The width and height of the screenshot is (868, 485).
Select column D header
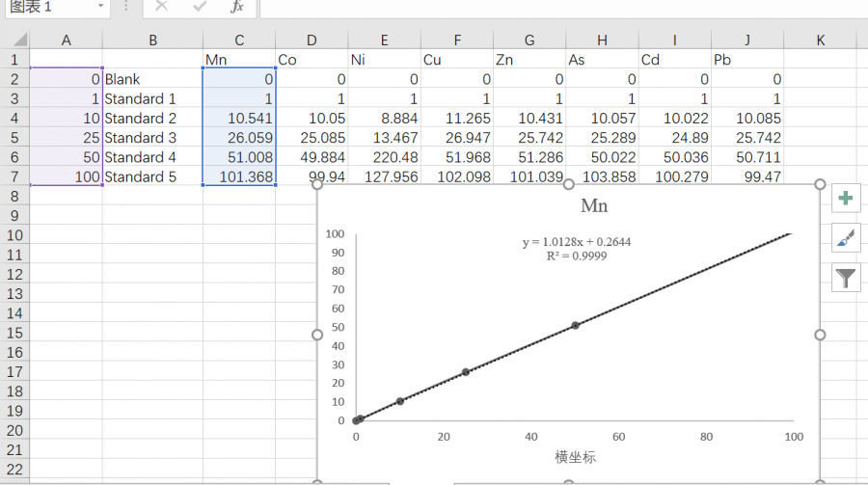[x=312, y=40]
